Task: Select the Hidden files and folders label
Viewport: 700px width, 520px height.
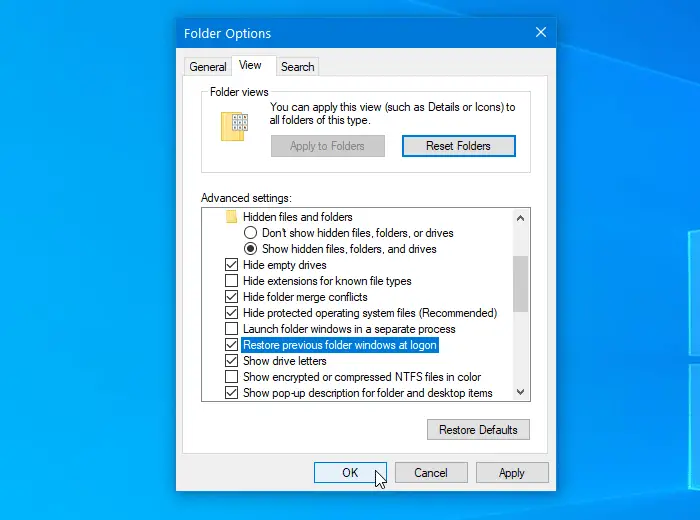Action: point(298,217)
